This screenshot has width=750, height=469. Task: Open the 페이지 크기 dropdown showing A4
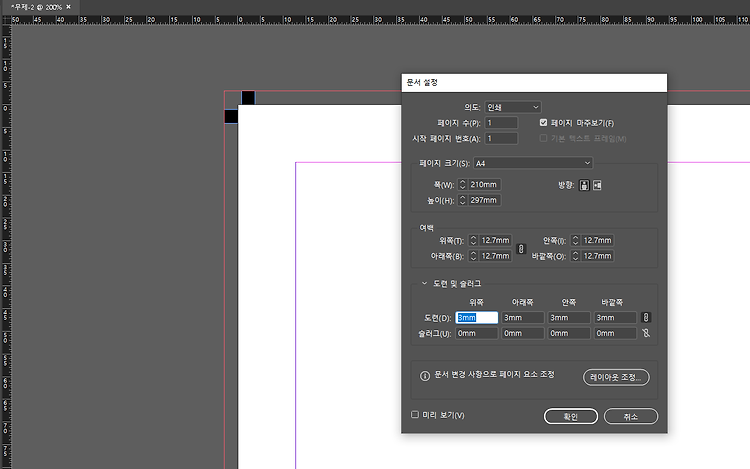533,163
